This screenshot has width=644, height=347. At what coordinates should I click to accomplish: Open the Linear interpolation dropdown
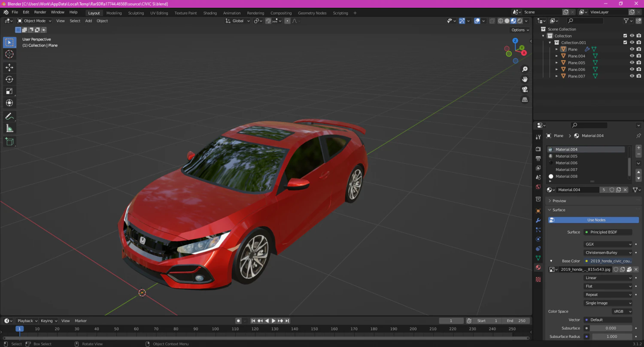608,278
